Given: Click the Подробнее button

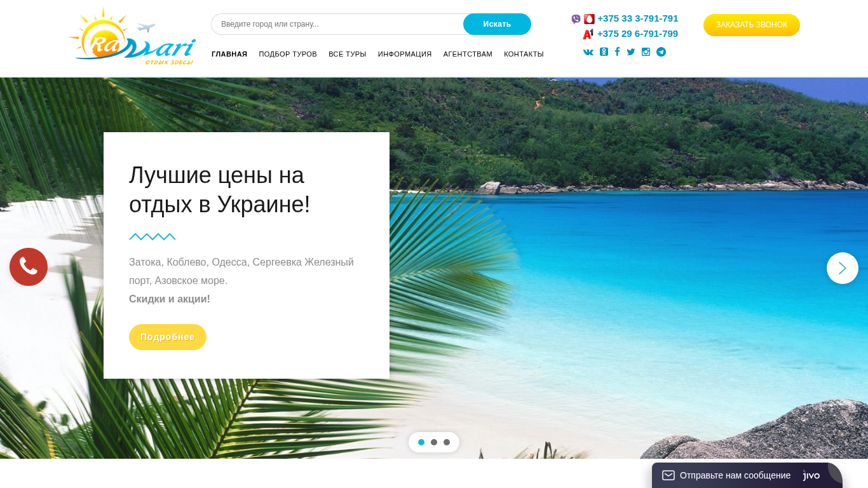Looking at the screenshot, I should coord(168,337).
